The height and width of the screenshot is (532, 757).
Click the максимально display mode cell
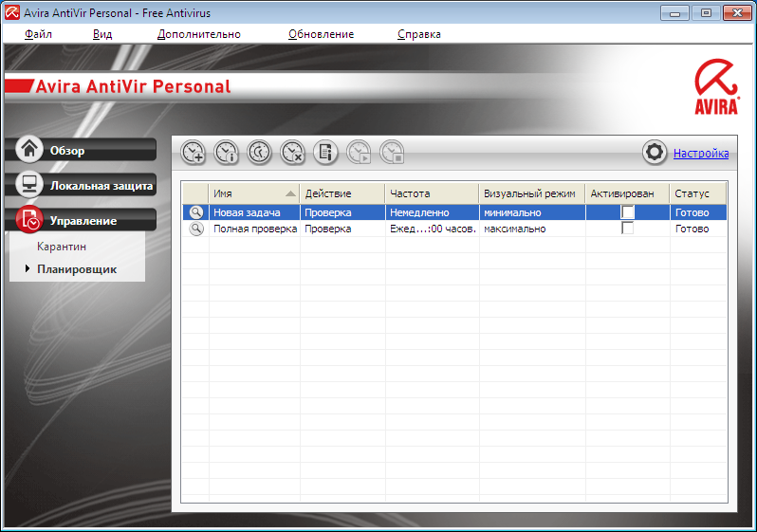coord(532,229)
